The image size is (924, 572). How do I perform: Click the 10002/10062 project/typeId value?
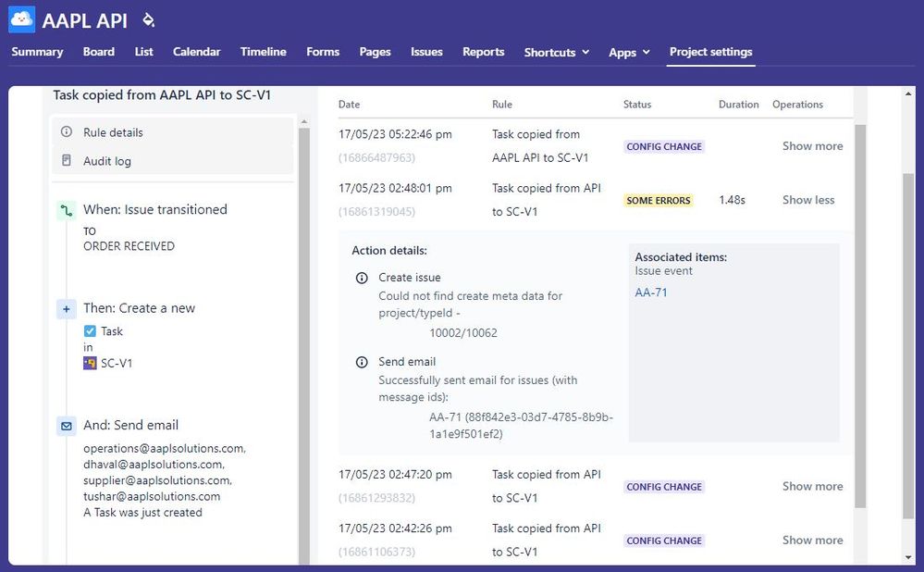point(463,333)
